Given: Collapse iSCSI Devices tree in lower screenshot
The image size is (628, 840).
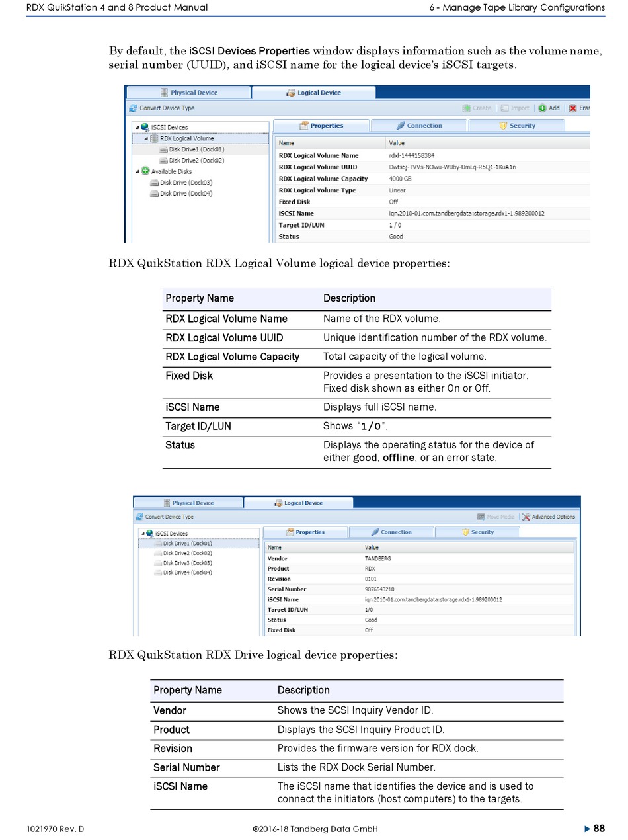Looking at the screenshot, I should [x=143, y=534].
